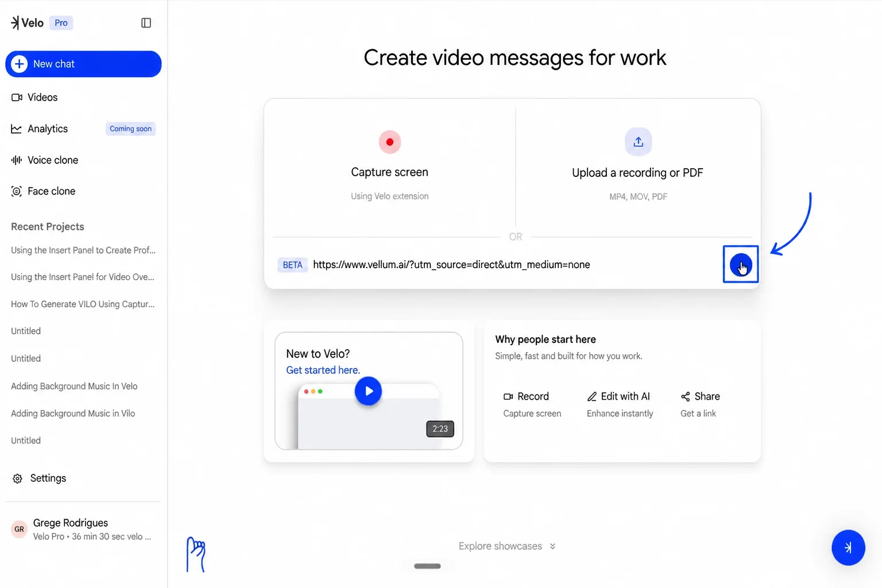This screenshot has width=882, height=588.
Task: Click the Coming soon badge
Action: 130,129
